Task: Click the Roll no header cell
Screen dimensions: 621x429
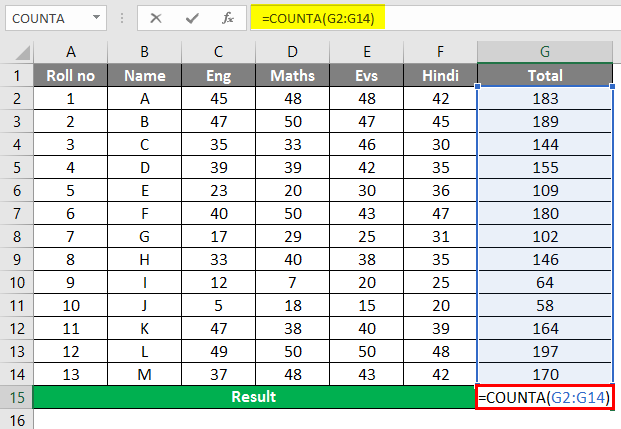Action: pos(70,75)
